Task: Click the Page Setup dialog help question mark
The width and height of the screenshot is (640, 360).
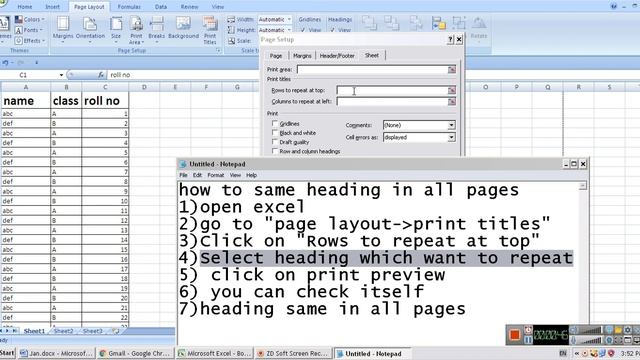Action: [450, 39]
